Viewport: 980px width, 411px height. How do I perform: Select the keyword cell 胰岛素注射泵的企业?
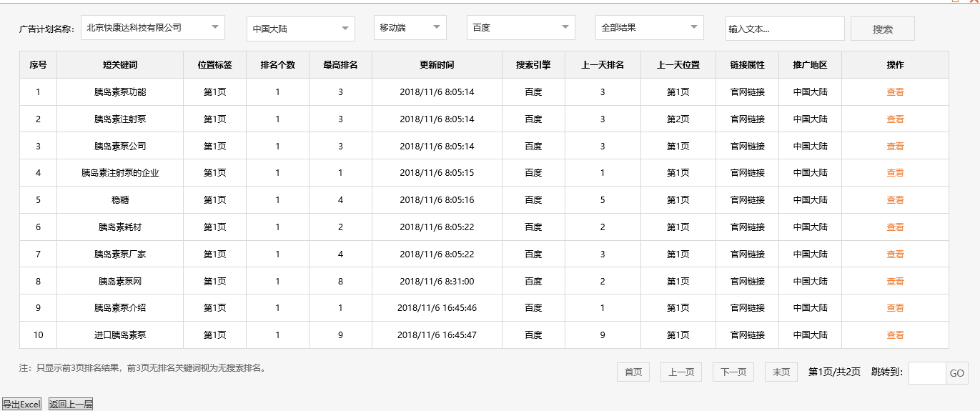pyautogui.click(x=120, y=172)
